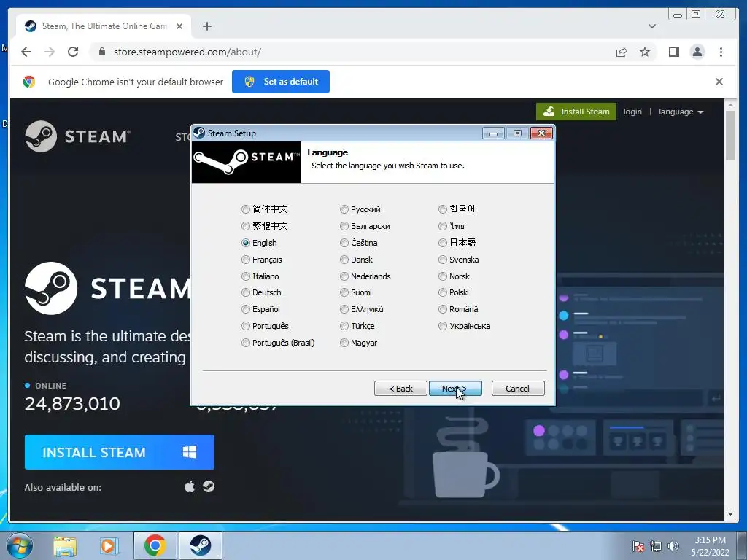
Task: Select the 繁體中文 radio button
Action: click(245, 226)
